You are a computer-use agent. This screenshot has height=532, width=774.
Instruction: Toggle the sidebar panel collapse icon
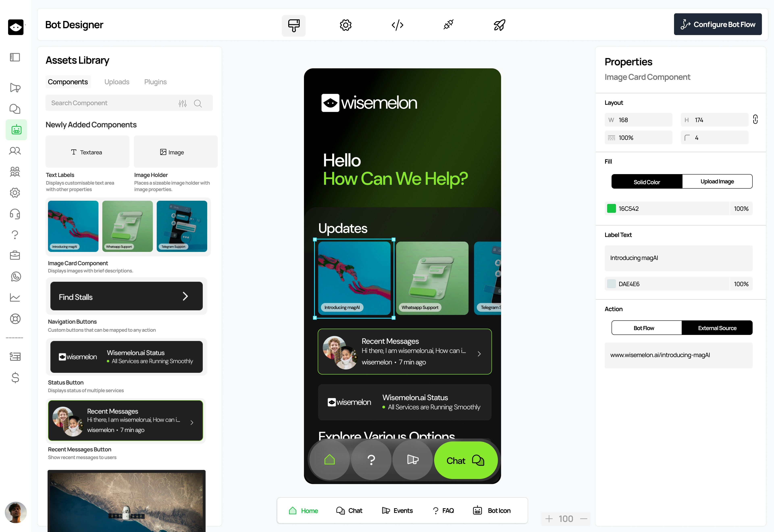15,57
